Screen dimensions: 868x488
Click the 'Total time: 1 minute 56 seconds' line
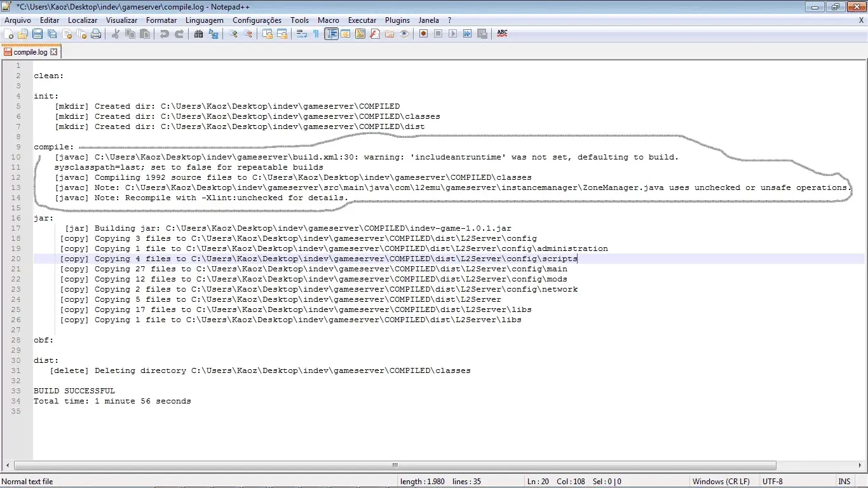(x=112, y=401)
